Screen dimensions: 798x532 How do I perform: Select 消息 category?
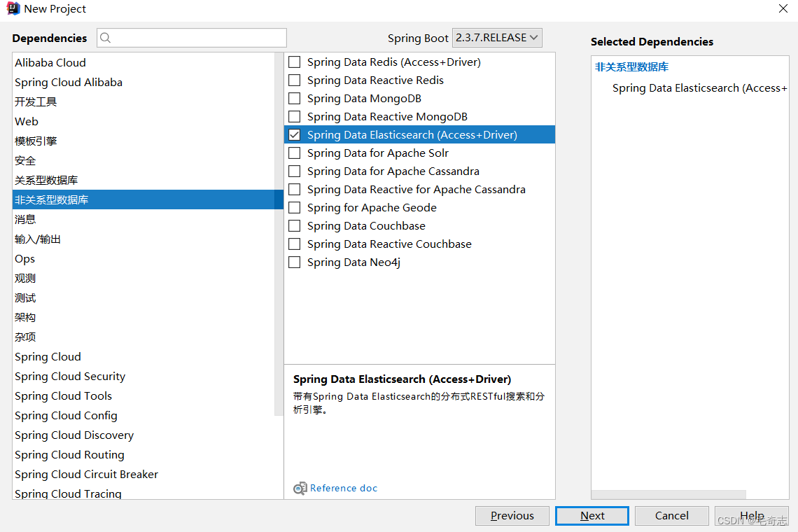(x=143, y=219)
